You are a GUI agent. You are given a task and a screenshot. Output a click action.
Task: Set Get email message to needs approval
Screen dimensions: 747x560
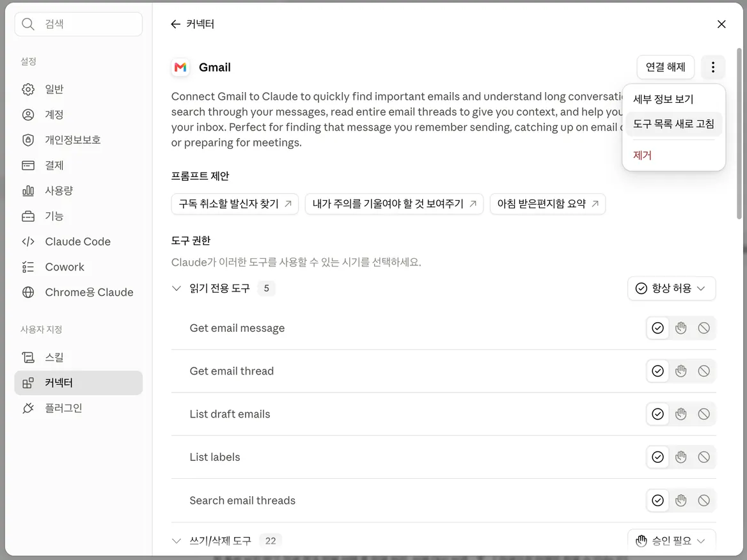coord(680,328)
